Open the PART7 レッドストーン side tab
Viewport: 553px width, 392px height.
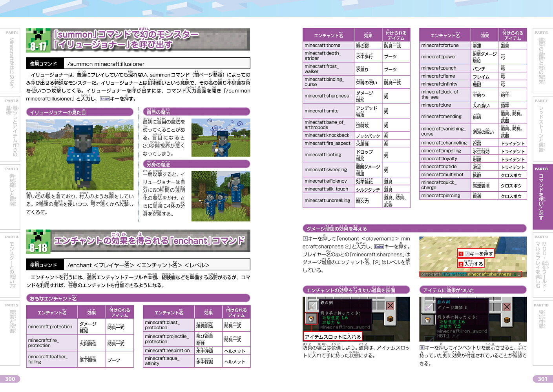[x=543, y=129]
